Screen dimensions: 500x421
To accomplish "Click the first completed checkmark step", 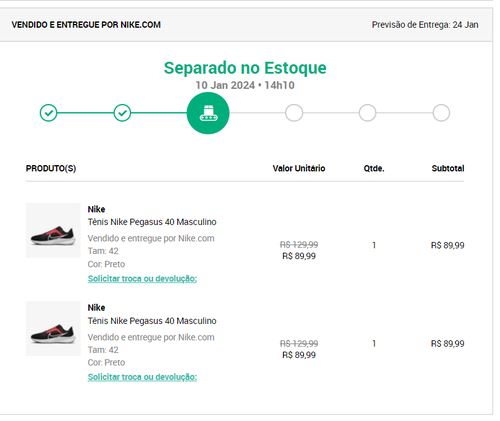I will click(48, 113).
